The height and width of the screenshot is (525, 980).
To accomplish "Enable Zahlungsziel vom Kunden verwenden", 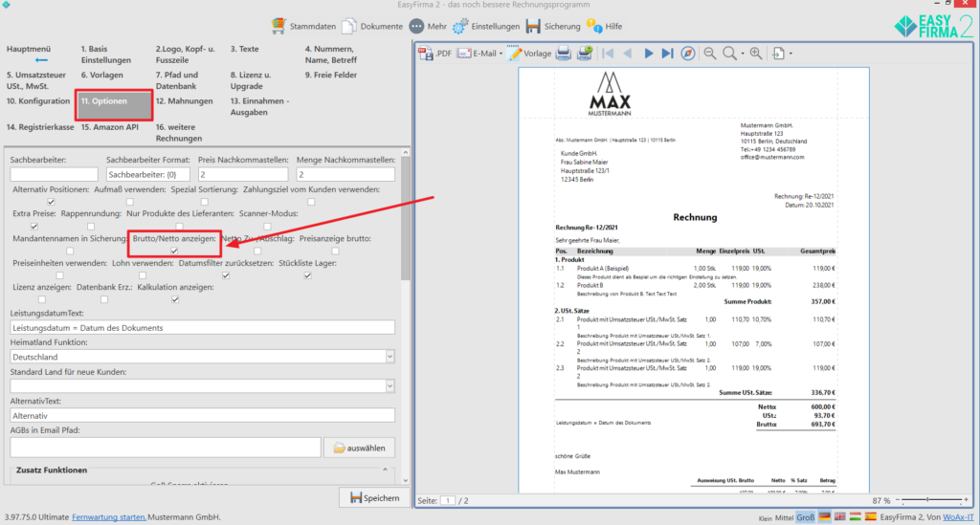I will [x=311, y=202].
